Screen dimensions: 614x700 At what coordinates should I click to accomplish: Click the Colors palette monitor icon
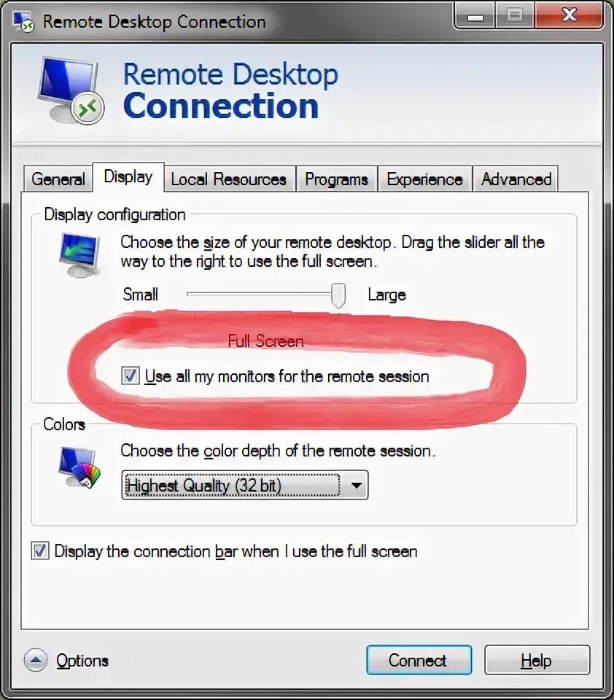[79, 468]
